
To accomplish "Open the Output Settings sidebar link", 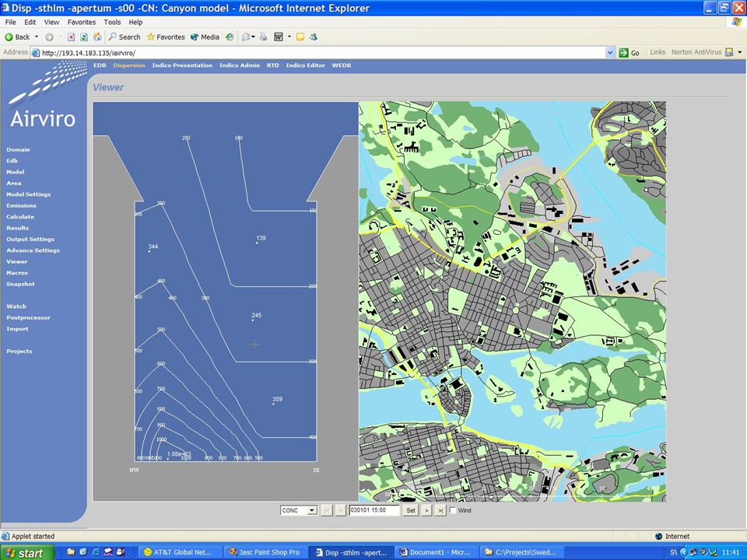I will pyautogui.click(x=30, y=239).
